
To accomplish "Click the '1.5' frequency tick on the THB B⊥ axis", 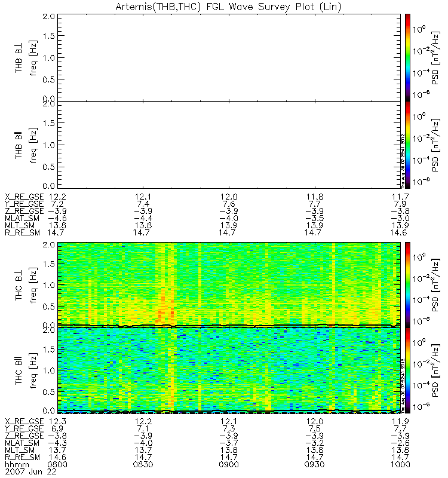I will point(49,36).
